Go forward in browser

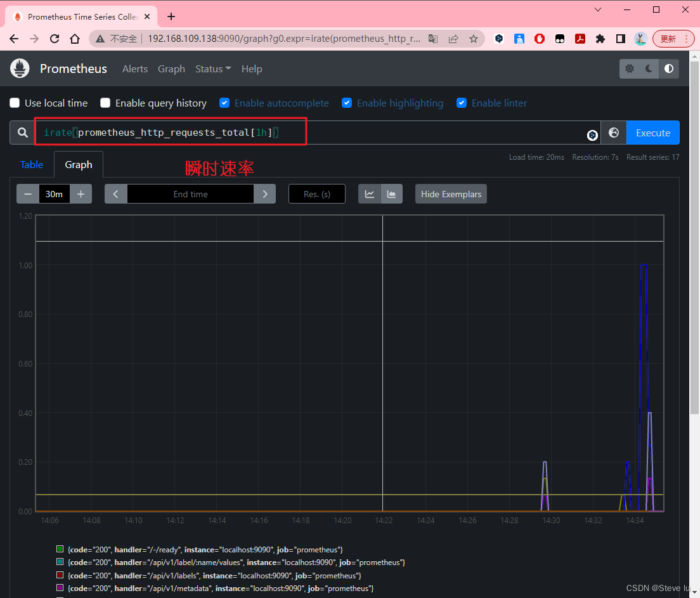(34, 39)
